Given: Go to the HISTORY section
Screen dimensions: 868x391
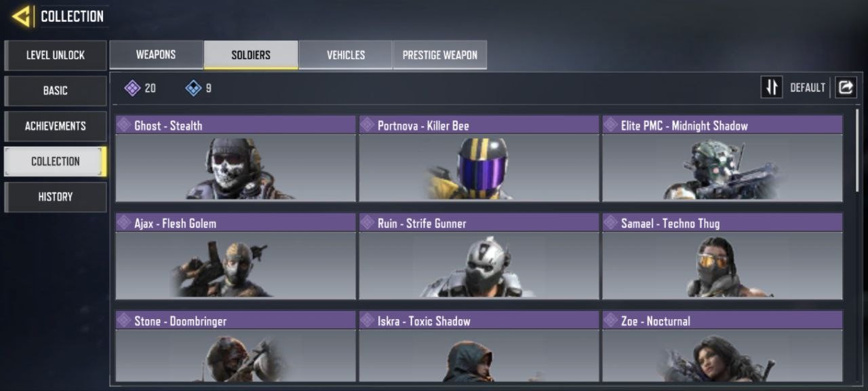Looking at the screenshot, I should tap(56, 196).
